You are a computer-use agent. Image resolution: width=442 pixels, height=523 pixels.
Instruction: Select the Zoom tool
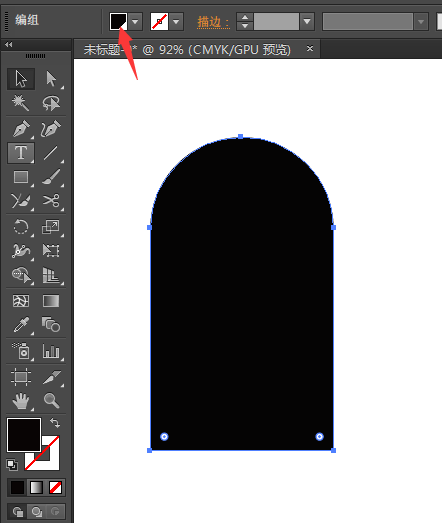51,401
